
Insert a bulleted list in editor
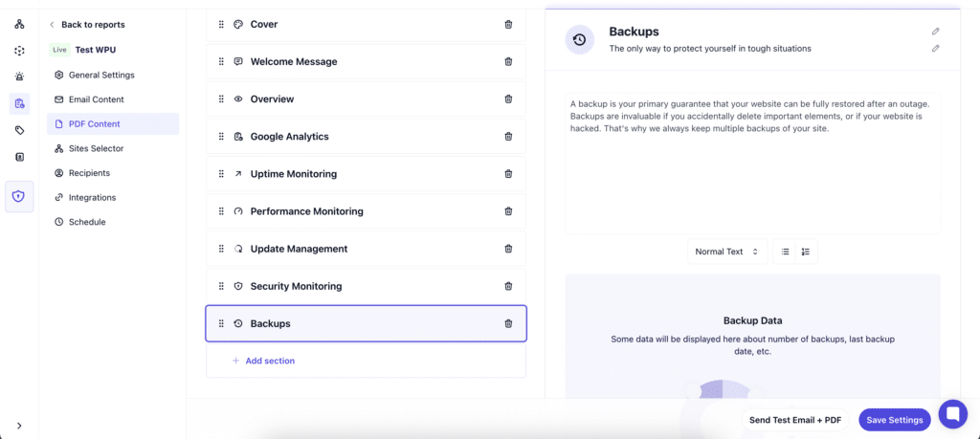point(785,252)
